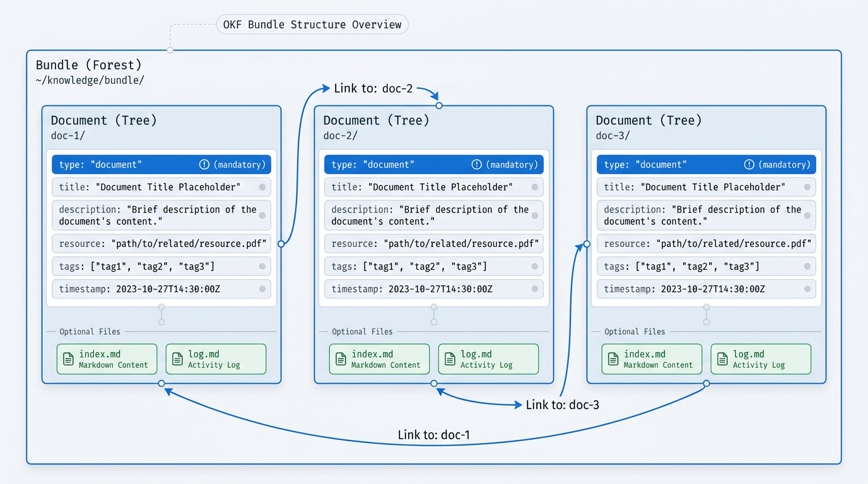
Task: Click the Optional Files label in doc-1
Action: 90,331
